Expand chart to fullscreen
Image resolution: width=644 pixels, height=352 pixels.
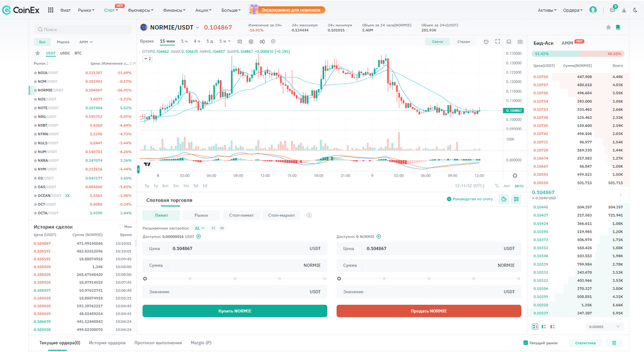(x=497, y=41)
